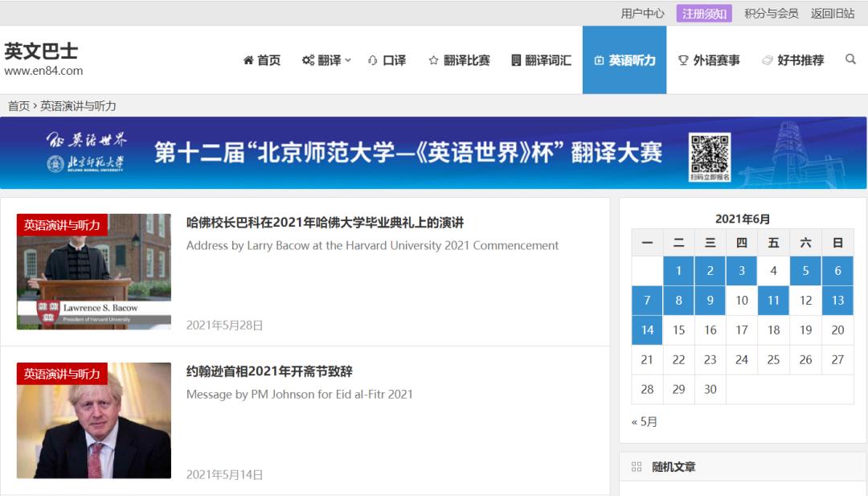Open the Harvard commencement speech article title
This screenshot has width=868, height=496.
(x=325, y=223)
